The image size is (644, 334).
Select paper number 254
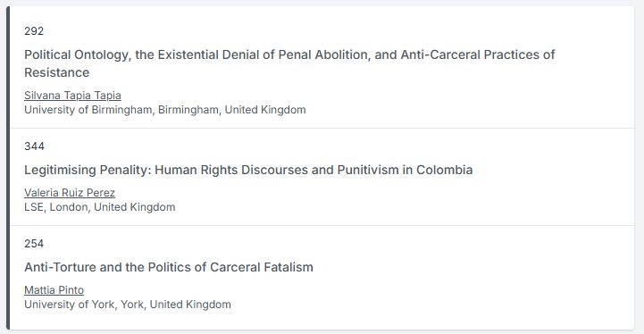point(34,244)
